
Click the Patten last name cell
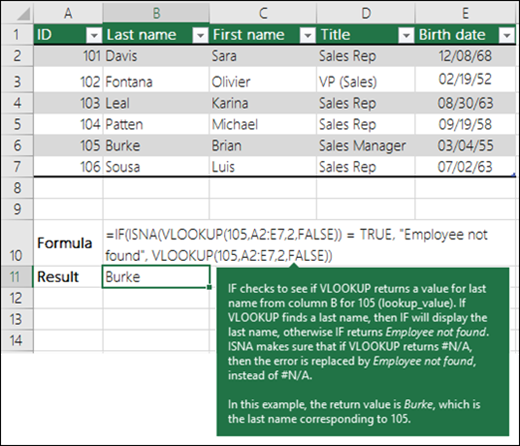coord(156,124)
